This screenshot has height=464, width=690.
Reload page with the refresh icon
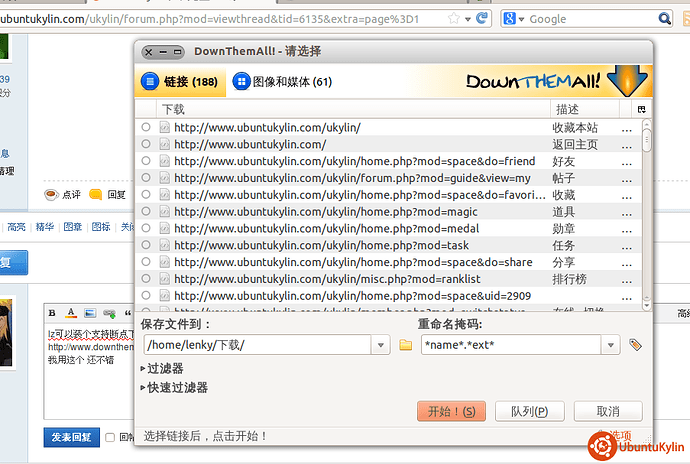pyautogui.click(x=482, y=18)
